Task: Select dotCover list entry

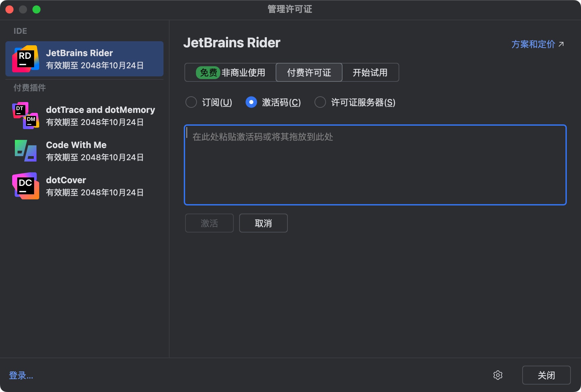Action: pyautogui.click(x=84, y=186)
